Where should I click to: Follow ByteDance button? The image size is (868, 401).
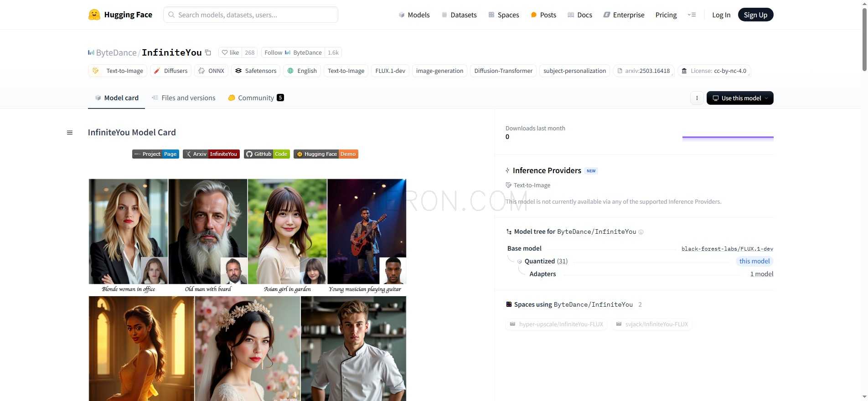293,52
